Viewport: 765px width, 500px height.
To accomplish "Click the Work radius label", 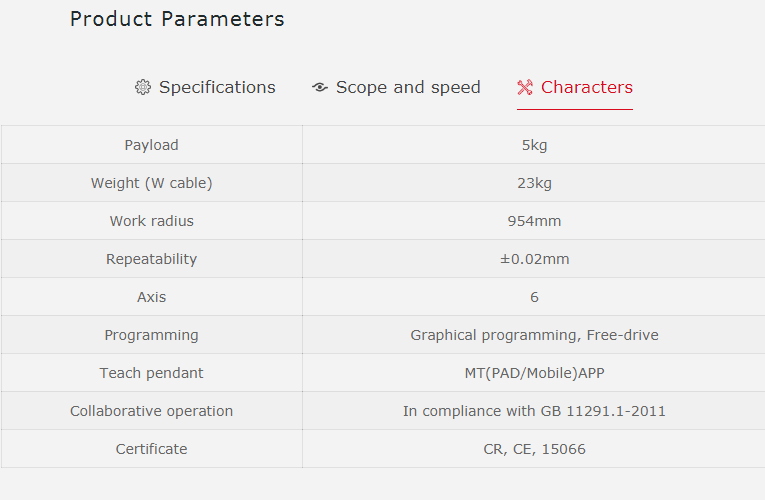I will pos(151,221).
